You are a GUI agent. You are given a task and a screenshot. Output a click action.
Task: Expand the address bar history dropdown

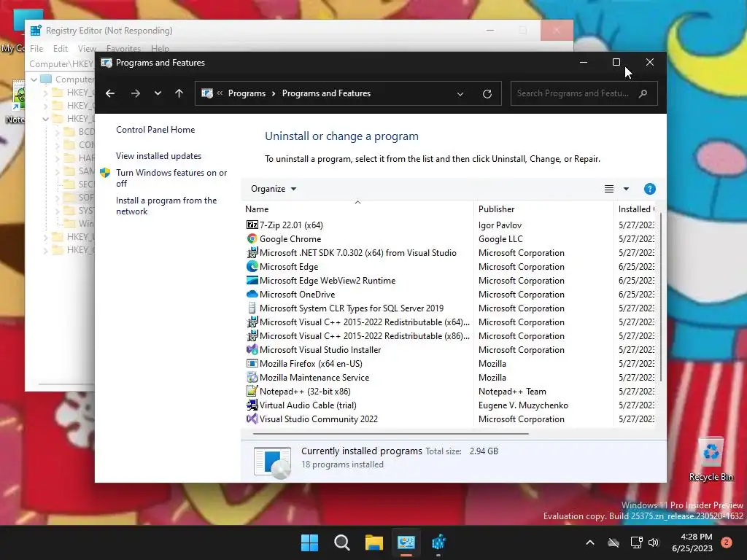[460, 94]
